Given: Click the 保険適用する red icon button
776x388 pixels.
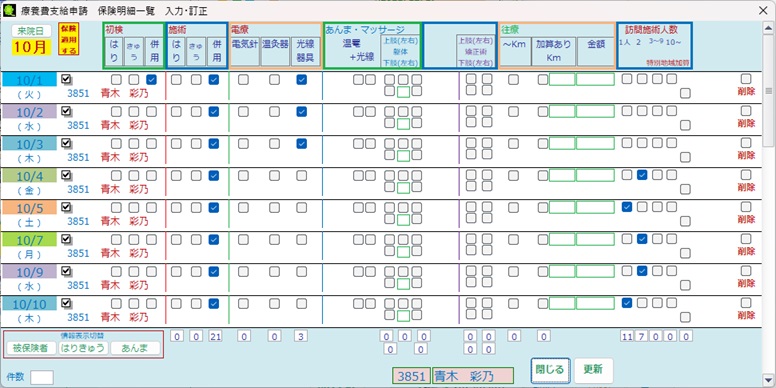Looking at the screenshot, I should tap(68, 39).
